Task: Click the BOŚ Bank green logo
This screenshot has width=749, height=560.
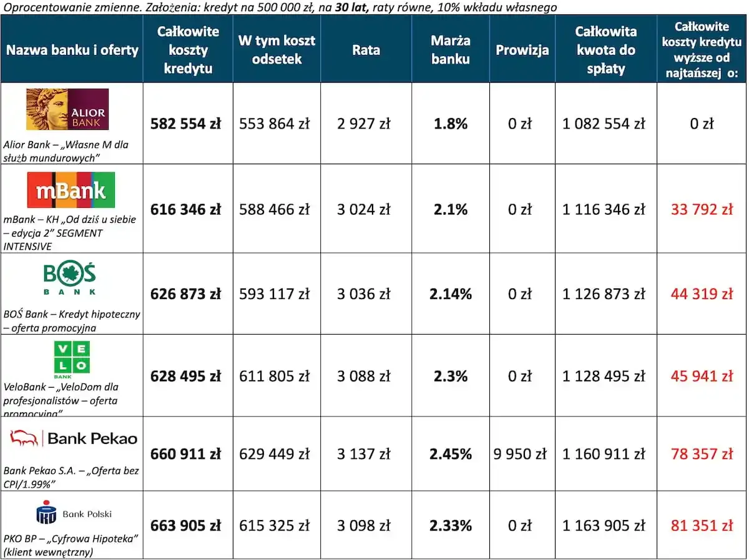Action: click(70, 279)
